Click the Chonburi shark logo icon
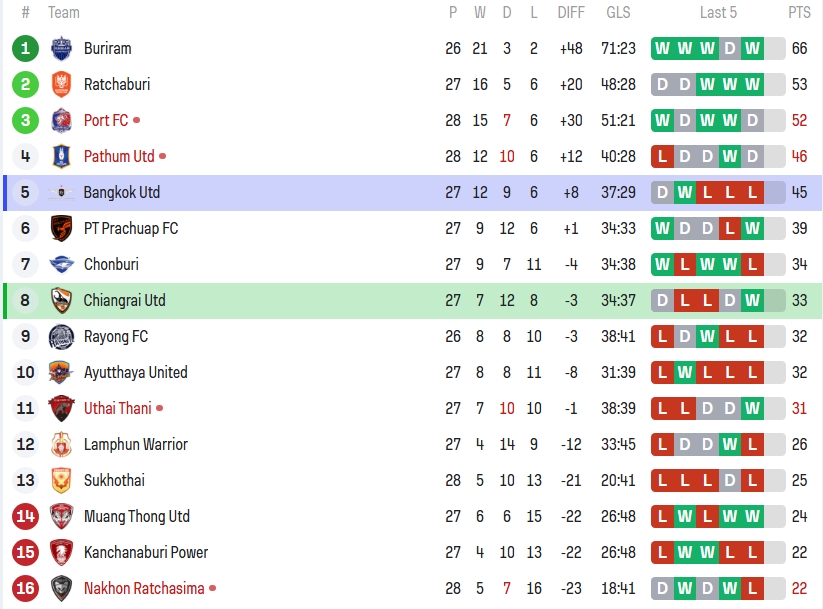The height and width of the screenshot is (609, 823). tap(61, 264)
